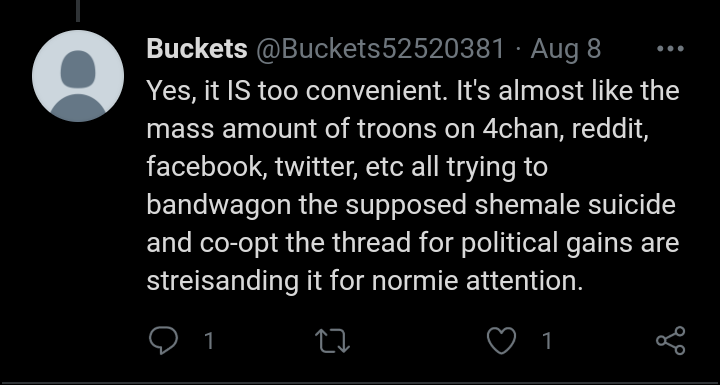
Task: Open the three-dot more options menu
Action: [x=671, y=48]
